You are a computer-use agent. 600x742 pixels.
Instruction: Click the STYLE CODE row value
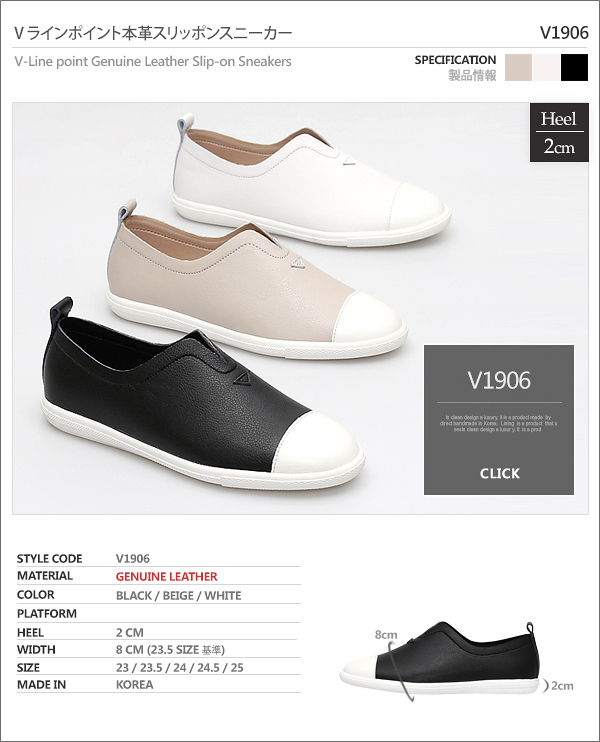click(x=132, y=558)
